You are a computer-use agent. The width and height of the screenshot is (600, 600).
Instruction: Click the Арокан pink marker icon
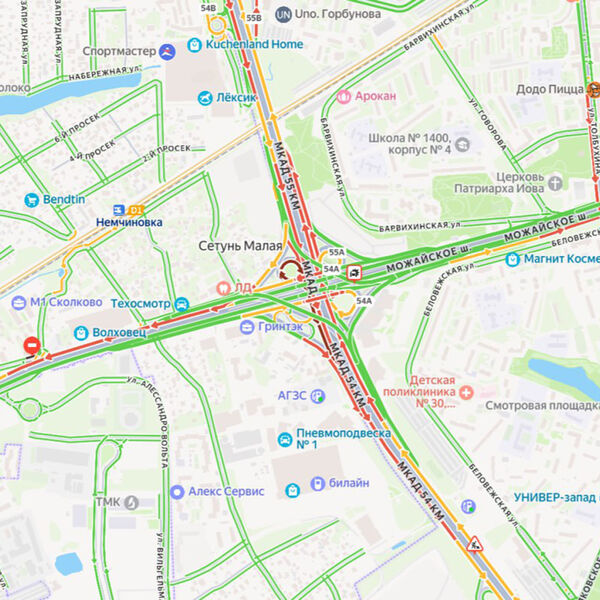click(344, 96)
